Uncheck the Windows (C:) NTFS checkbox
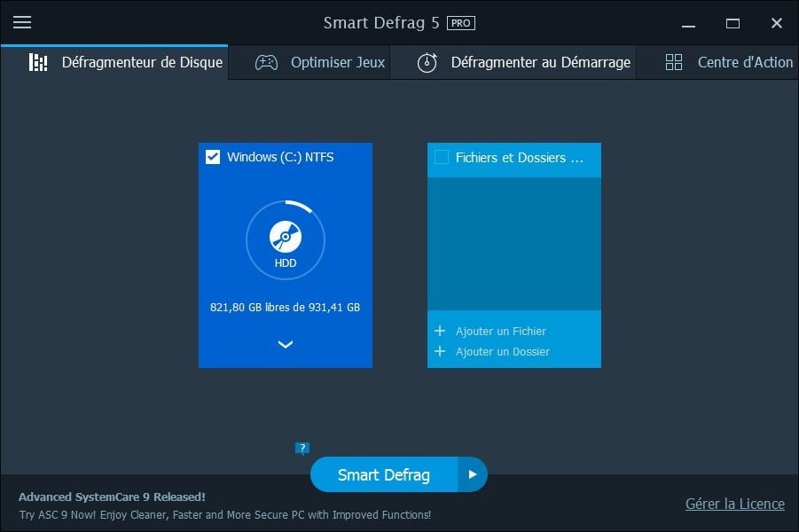The height and width of the screenshot is (532, 799). coord(213,157)
